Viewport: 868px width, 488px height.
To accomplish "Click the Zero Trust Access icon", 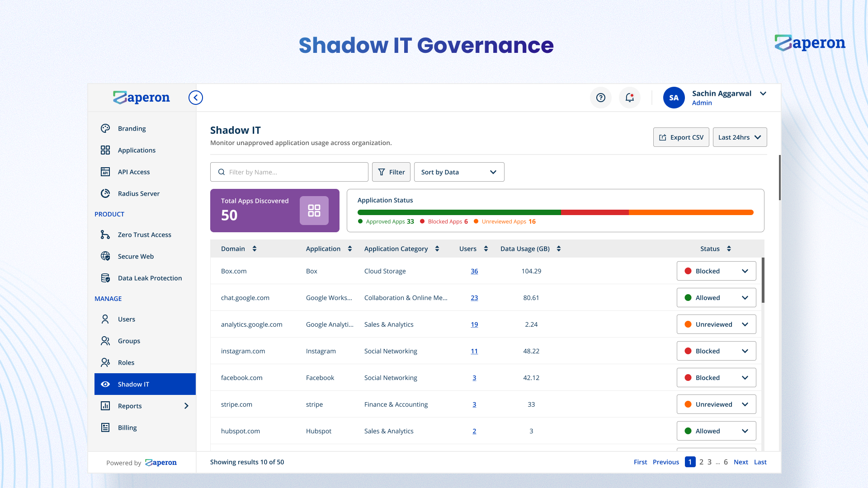I will pos(105,235).
